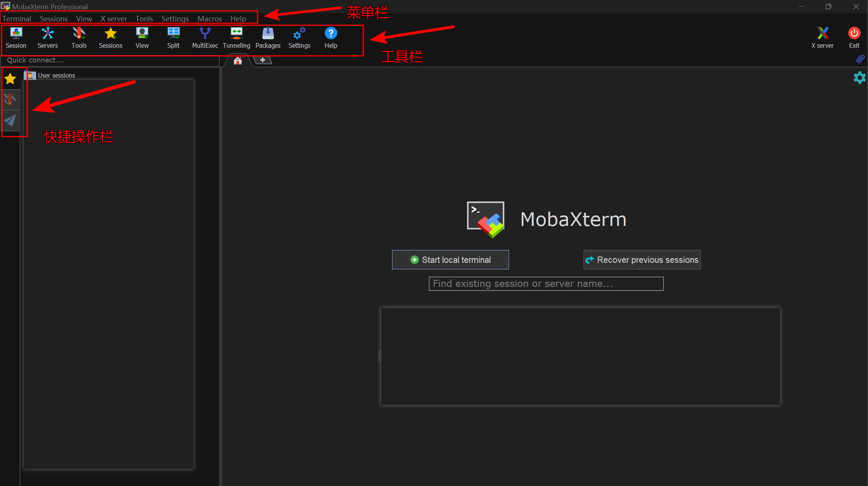
Task: Click Recover previous sessions
Action: (641, 260)
